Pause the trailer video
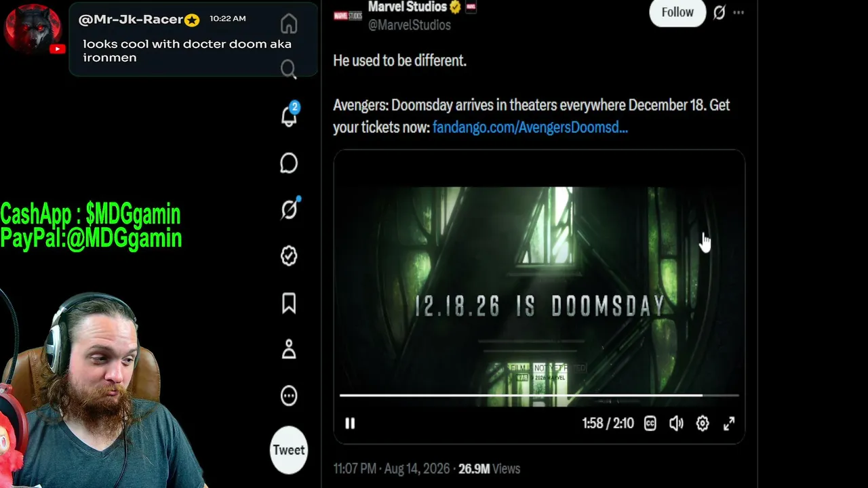Viewport: 868px width, 488px height. 350,424
